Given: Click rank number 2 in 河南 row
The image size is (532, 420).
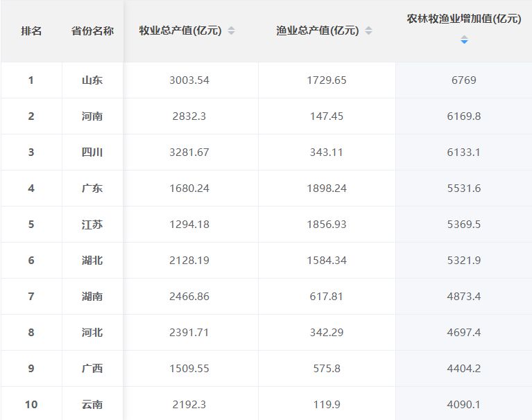Looking at the screenshot, I should point(31,116).
